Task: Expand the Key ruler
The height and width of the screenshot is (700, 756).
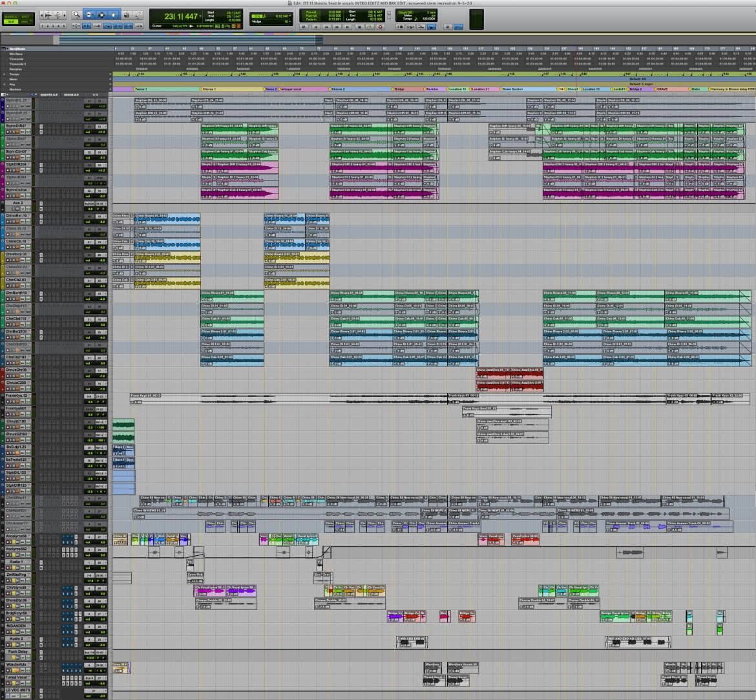Action: [x=5, y=85]
